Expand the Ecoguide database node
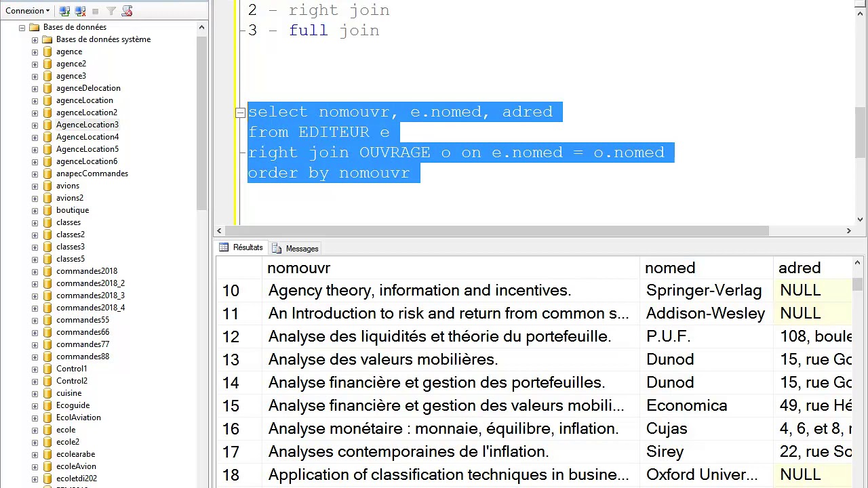The image size is (868, 488). (35, 405)
